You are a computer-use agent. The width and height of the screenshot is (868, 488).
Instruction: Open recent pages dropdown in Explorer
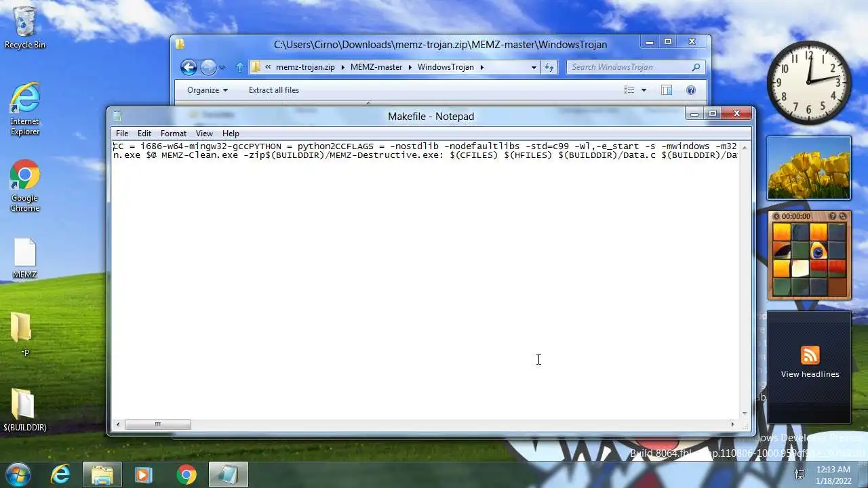[x=222, y=67]
